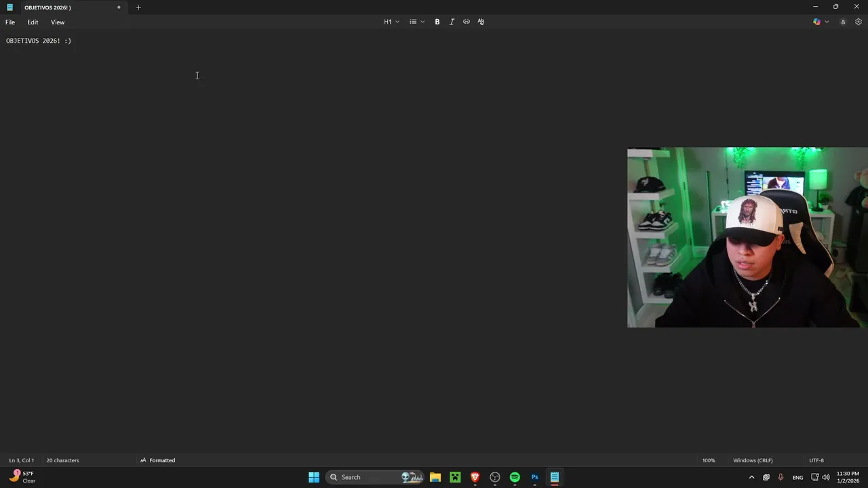Switch the ENG input language
The width and height of the screenshot is (868, 488).
click(x=797, y=477)
